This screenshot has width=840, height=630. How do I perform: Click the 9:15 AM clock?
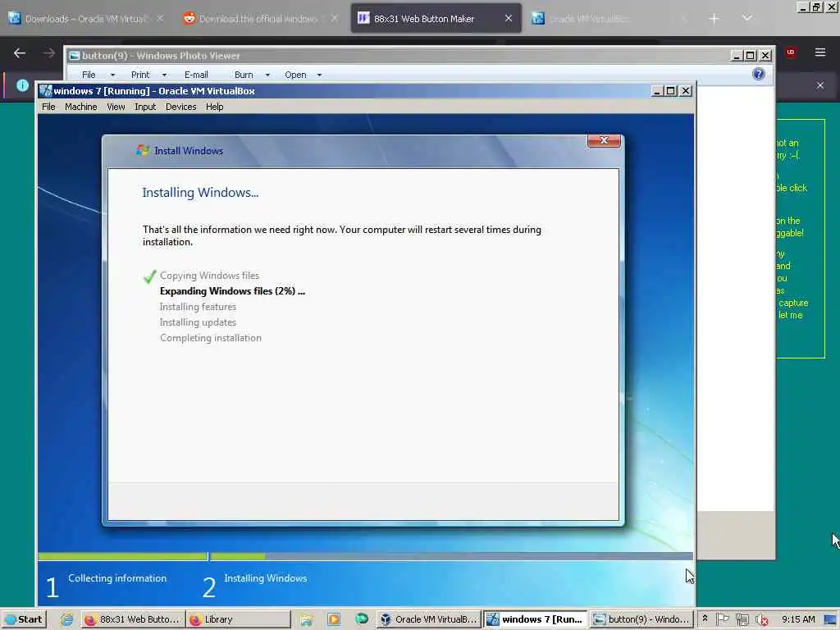tap(797, 619)
